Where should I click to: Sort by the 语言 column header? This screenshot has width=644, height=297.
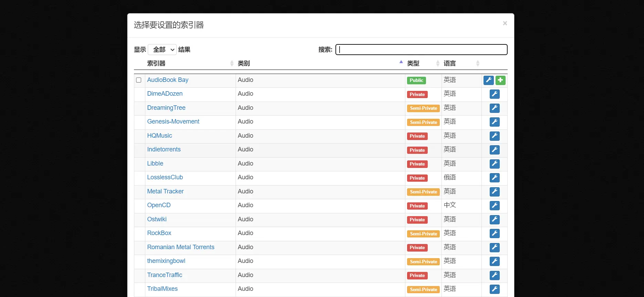(x=461, y=63)
